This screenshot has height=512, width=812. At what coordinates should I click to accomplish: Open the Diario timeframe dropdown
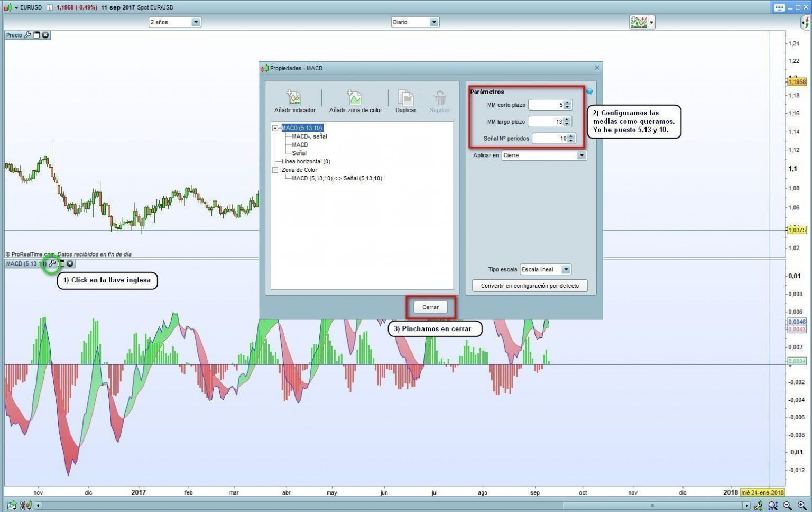pos(433,22)
